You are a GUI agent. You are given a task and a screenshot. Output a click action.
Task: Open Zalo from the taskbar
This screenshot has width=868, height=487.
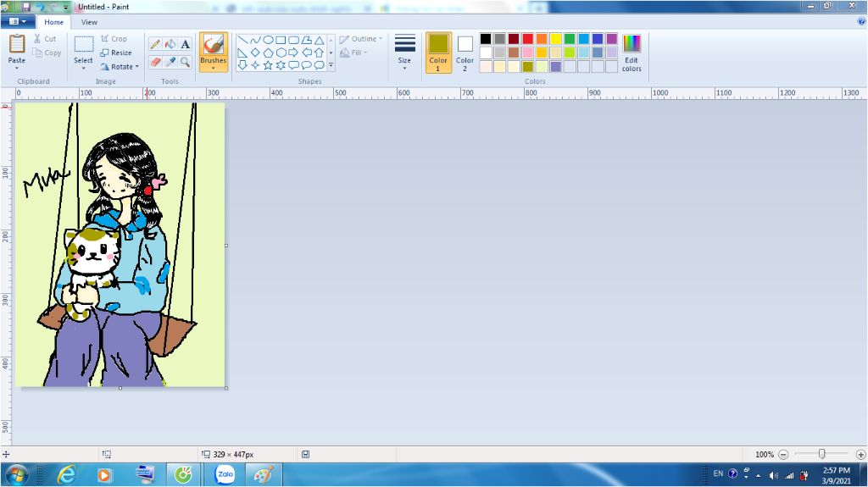click(225, 474)
